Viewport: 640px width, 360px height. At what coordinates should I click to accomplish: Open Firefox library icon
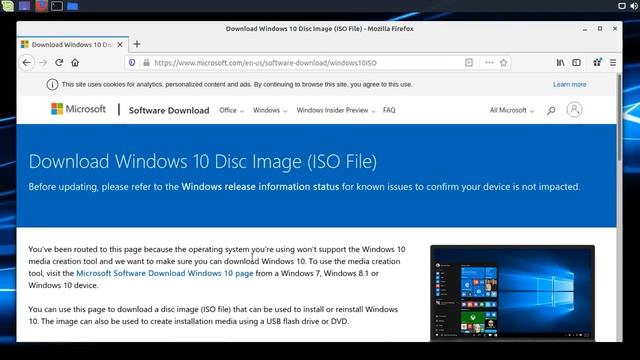pyautogui.click(x=560, y=62)
